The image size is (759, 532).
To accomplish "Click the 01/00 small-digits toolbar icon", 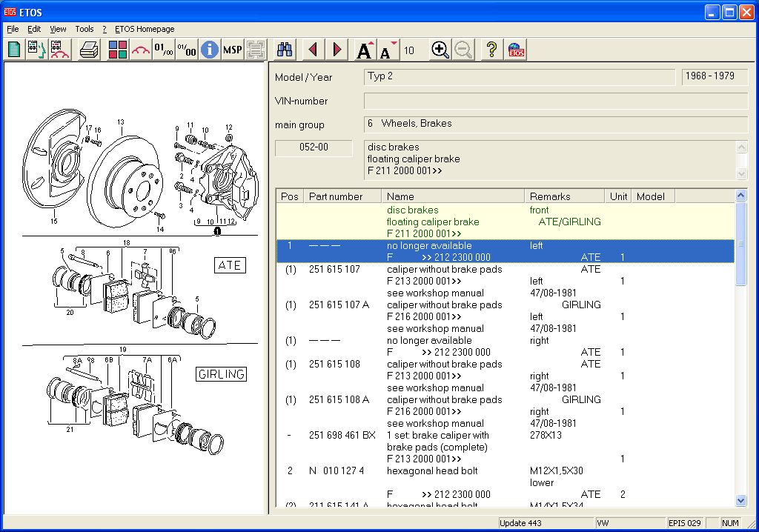I will pos(164,50).
